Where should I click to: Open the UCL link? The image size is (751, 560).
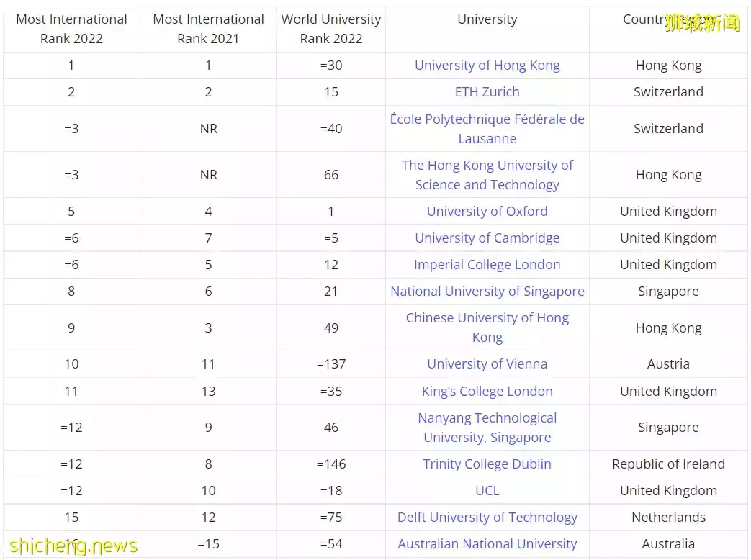(x=487, y=491)
